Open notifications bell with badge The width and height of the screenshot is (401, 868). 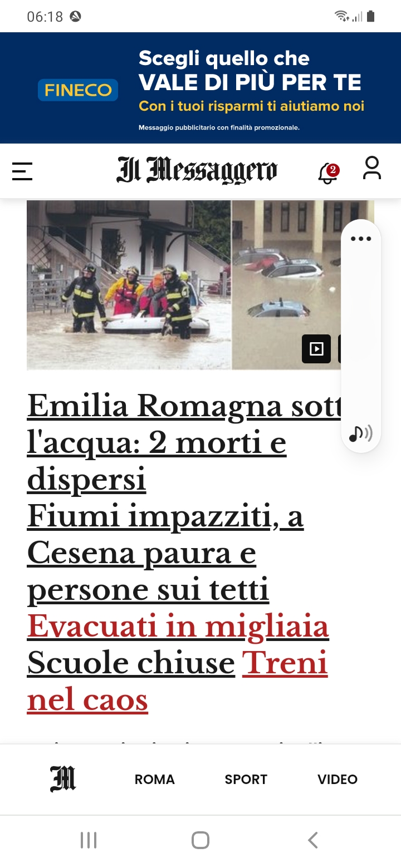pyautogui.click(x=329, y=172)
